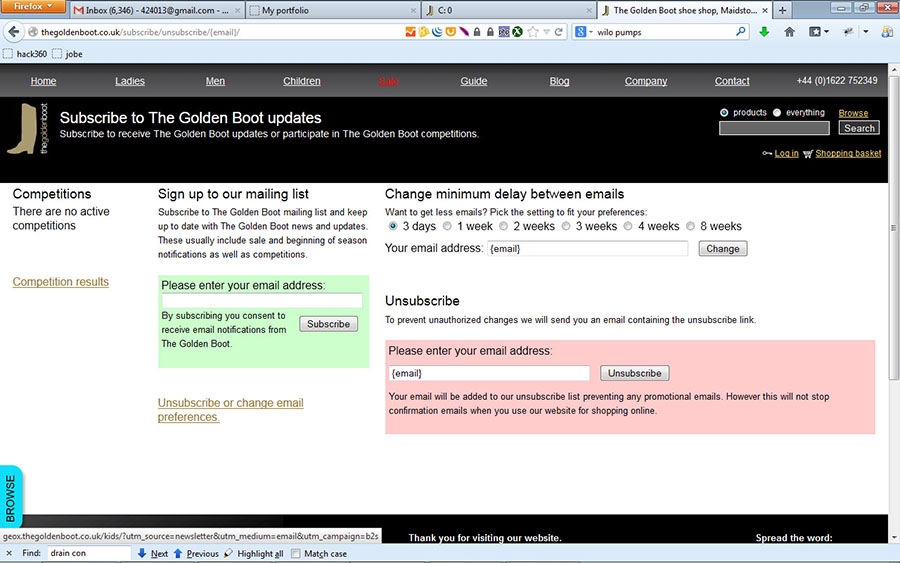Click the URL address bar

[218, 32]
